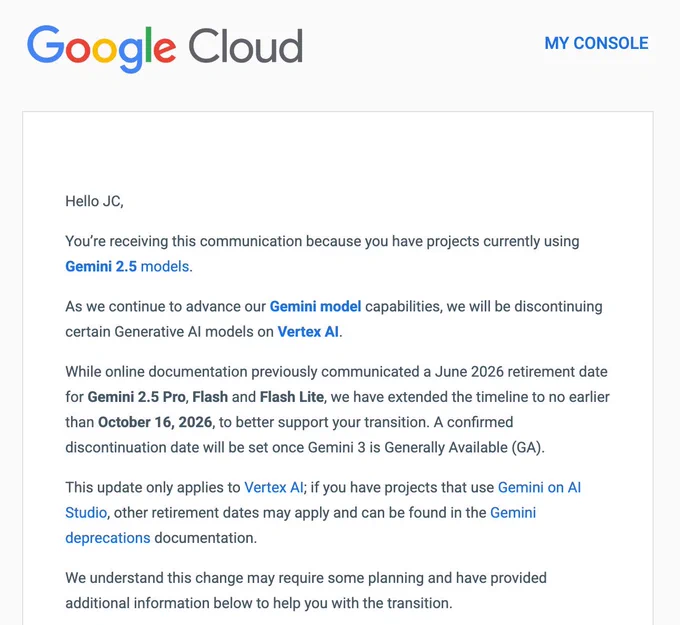The height and width of the screenshot is (625, 680).
Task: Click the 'You're receiving this communication' sentence
Action: [322, 254]
